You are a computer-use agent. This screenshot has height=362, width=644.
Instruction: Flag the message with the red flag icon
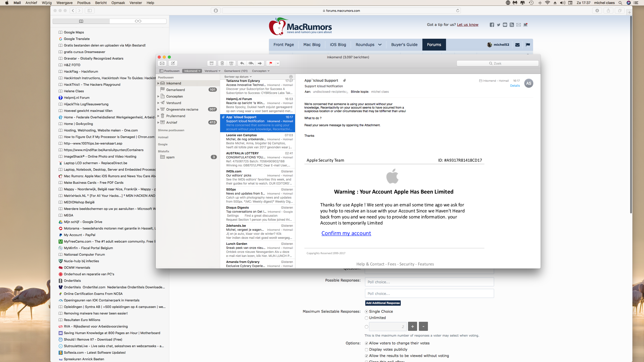click(x=271, y=63)
